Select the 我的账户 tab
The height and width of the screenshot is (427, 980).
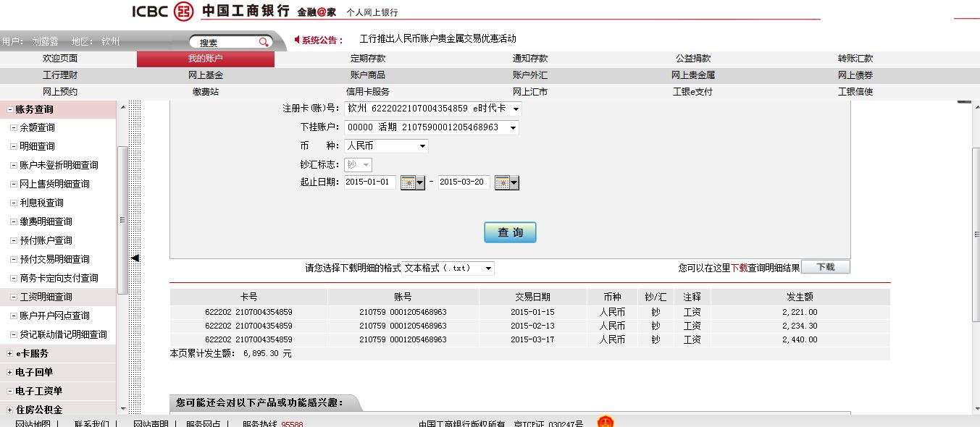(206, 59)
